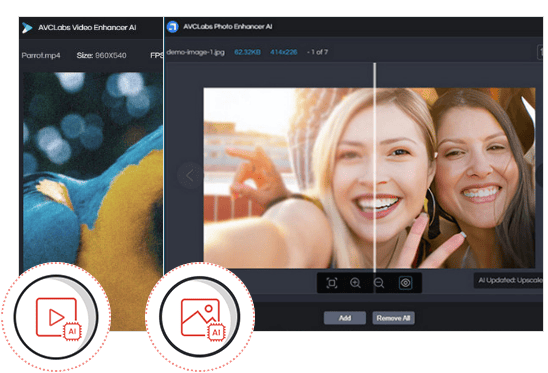This screenshot has height=373, width=548.
Task: Toggle the eye preview comparison icon
Action: point(405,282)
